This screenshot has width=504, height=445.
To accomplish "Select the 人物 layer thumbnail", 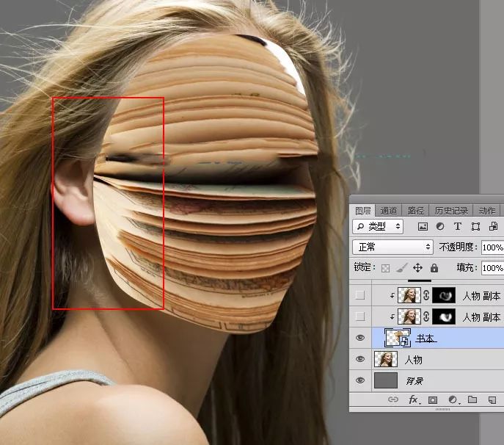I will click(x=386, y=359).
